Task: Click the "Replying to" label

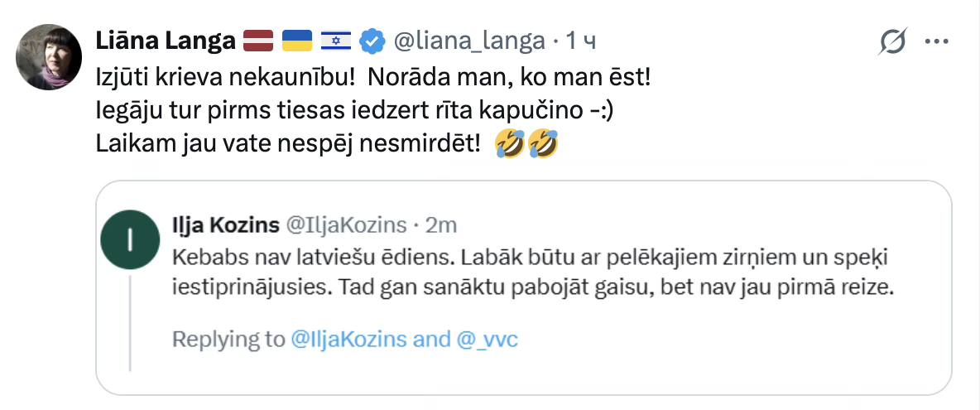Action: pos(228,339)
